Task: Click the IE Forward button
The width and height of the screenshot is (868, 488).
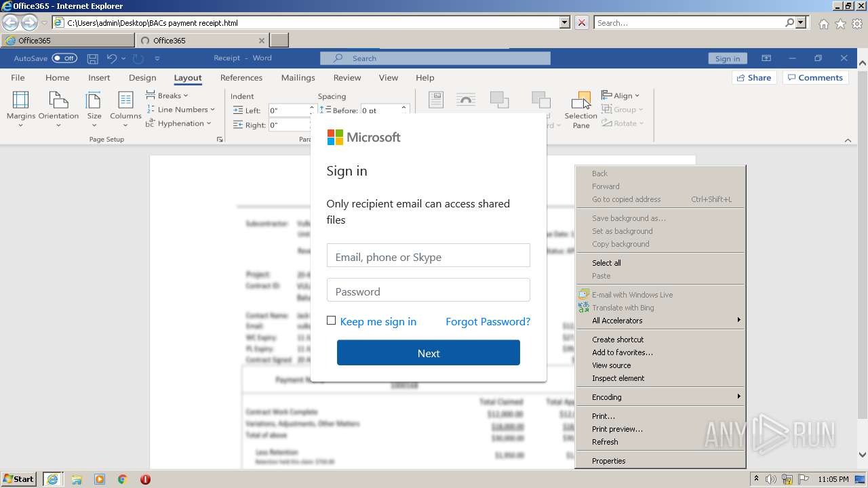Action: click(x=29, y=23)
